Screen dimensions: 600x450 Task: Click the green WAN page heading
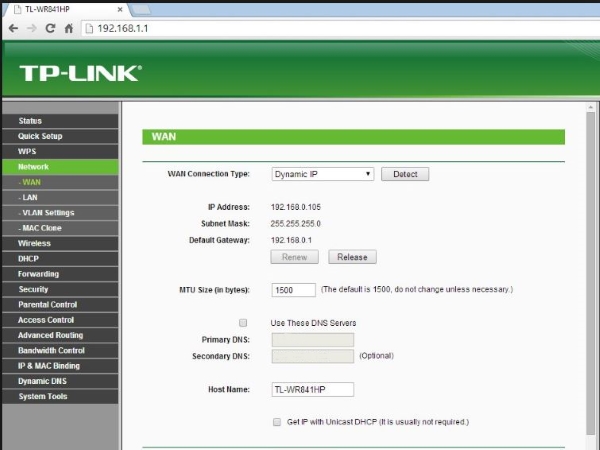(x=354, y=137)
